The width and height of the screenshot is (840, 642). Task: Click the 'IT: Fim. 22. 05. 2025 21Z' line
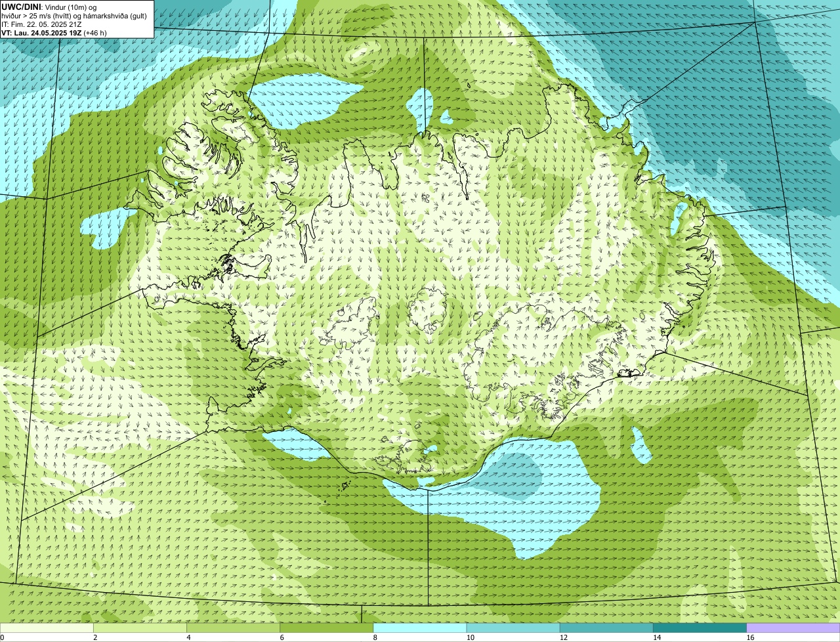(x=41, y=24)
